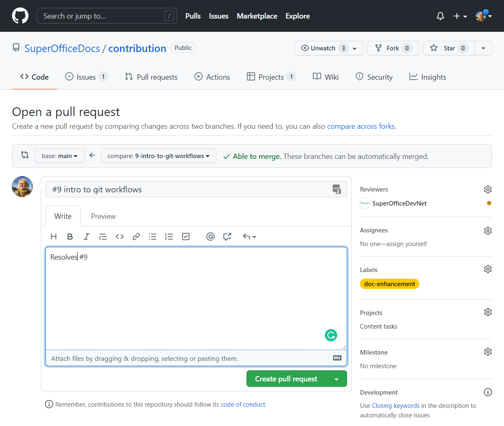Open compare: 9-intro-to-git-workflows dropdown
504x426 pixels.
[159, 156]
